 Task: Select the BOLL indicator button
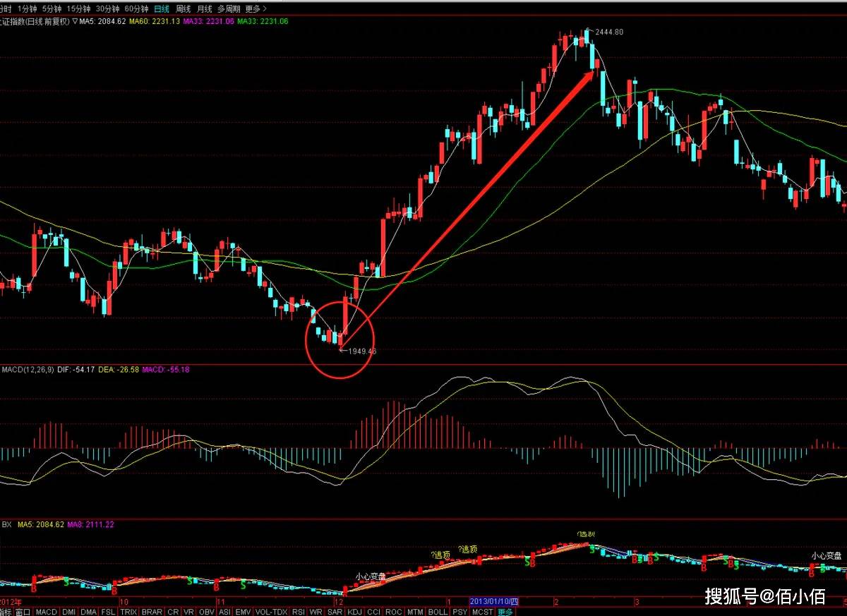438,612
